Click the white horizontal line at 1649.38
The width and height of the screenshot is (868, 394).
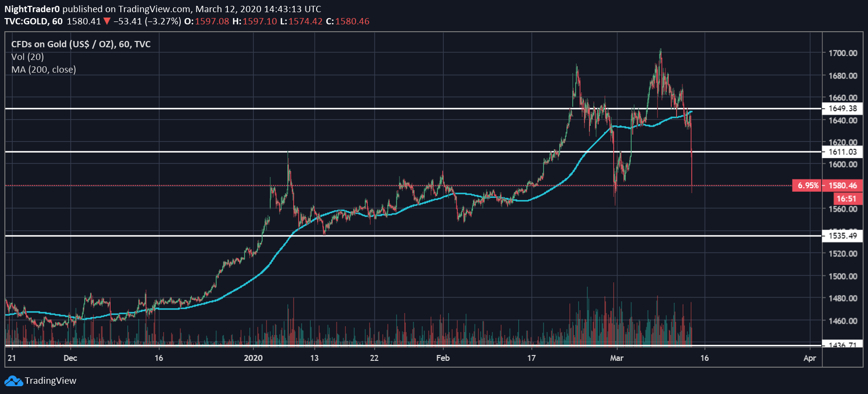point(413,108)
